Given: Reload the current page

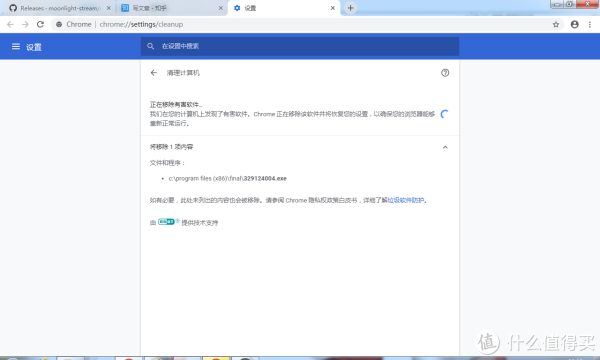Looking at the screenshot, I should coord(40,24).
